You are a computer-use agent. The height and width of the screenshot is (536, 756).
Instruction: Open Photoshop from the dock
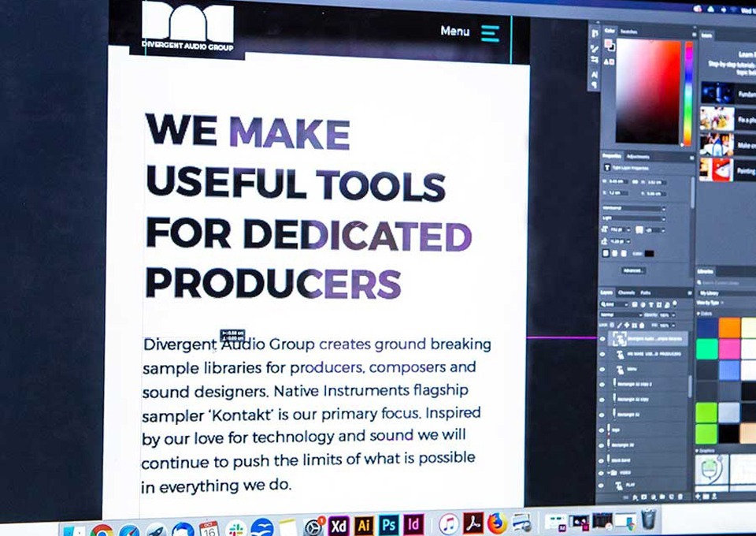(x=389, y=525)
